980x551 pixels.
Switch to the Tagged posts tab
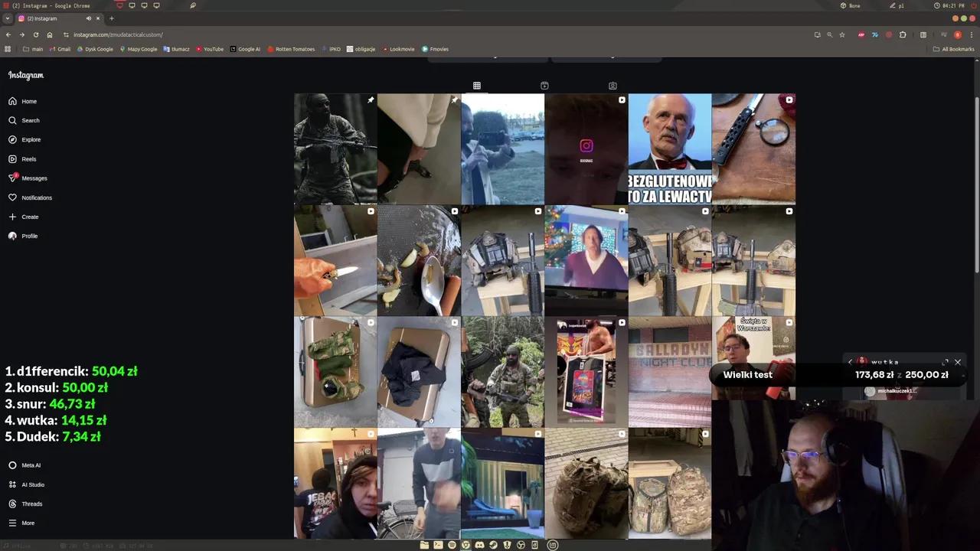point(612,86)
